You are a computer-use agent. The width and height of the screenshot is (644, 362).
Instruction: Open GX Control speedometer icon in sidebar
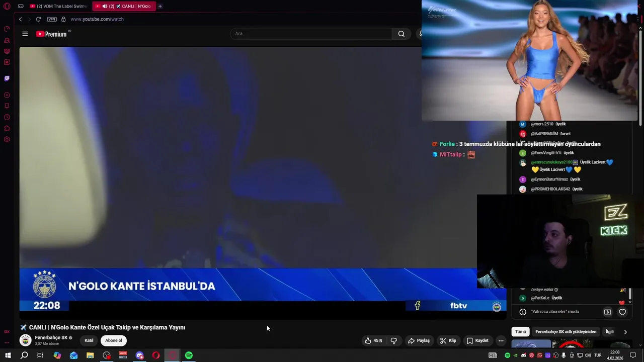7,29
